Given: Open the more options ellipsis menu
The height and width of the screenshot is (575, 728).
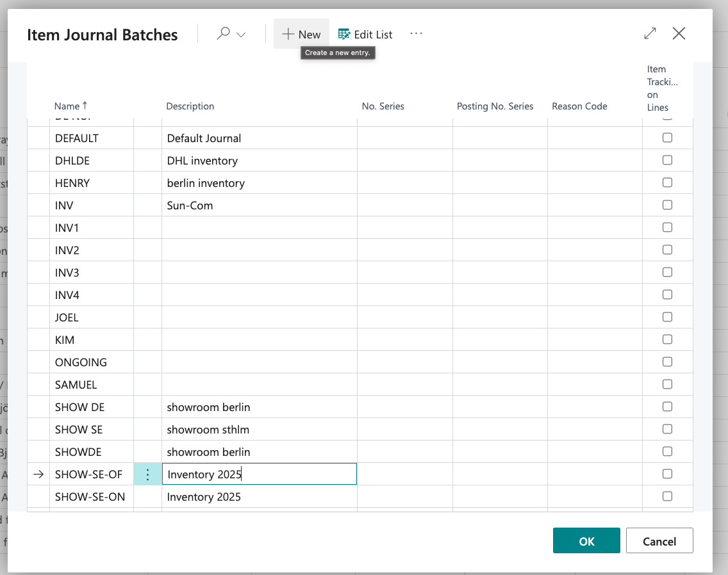Looking at the screenshot, I should (x=416, y=34).
